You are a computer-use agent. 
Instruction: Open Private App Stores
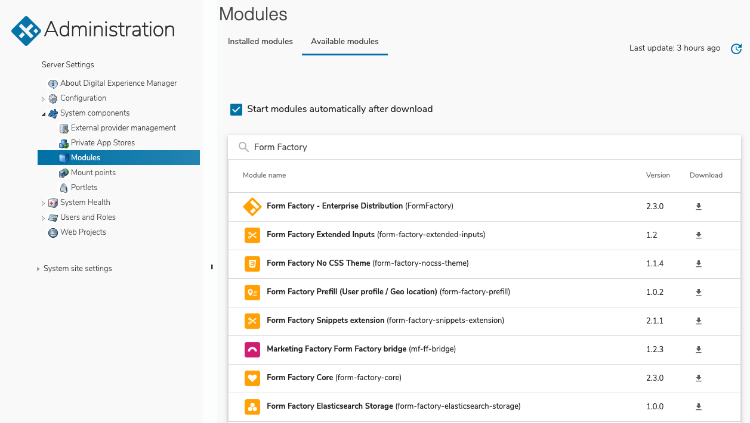click(x=103, y=143)
